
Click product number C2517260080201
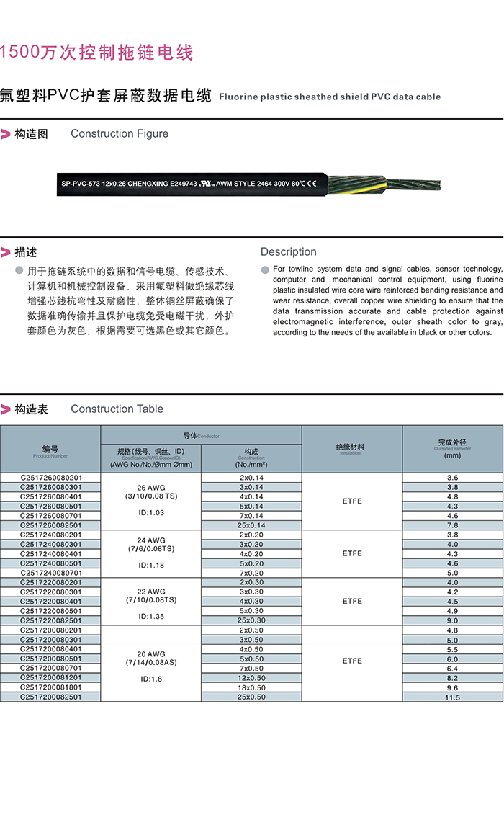50,478
